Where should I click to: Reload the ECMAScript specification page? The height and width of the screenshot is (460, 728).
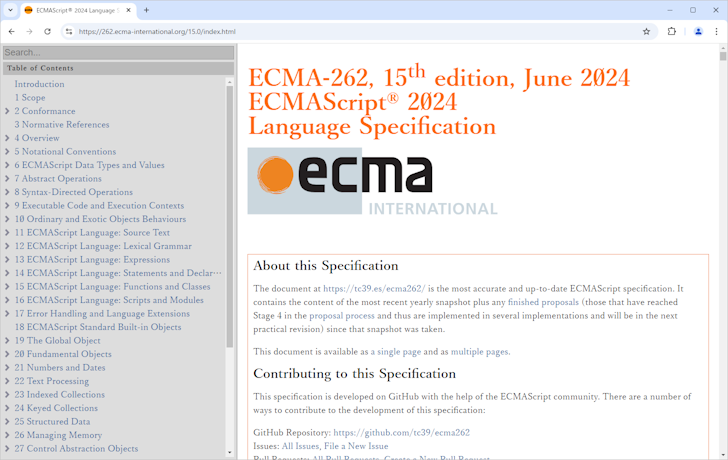pos(47,32)
